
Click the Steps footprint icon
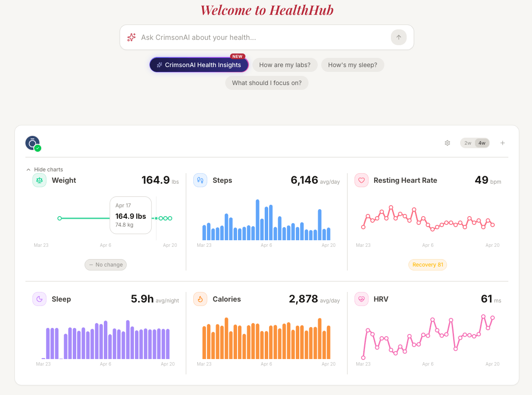pos(200,180)
